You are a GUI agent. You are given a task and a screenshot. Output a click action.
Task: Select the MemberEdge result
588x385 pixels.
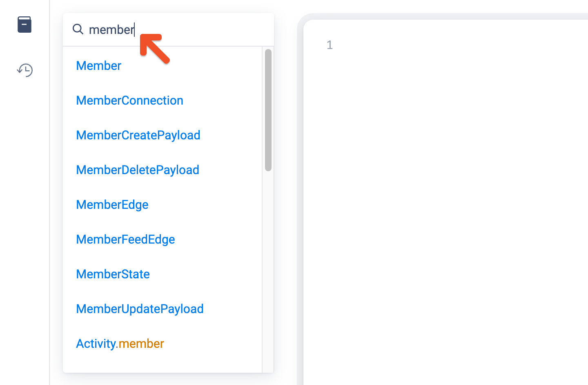click(x=112, y=205)
